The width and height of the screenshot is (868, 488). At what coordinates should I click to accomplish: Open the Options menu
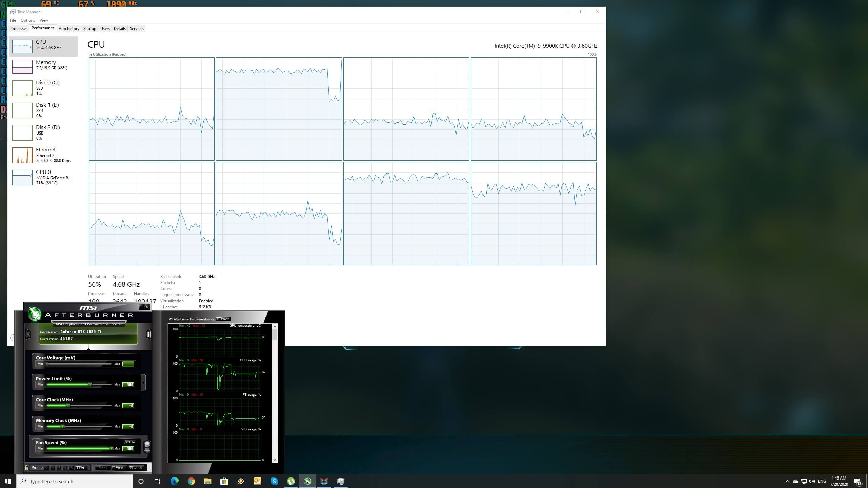[x=27, y=20]
